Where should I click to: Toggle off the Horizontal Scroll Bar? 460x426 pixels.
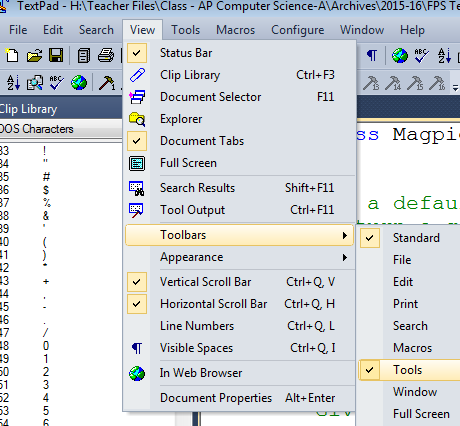(x=240, y=304)
